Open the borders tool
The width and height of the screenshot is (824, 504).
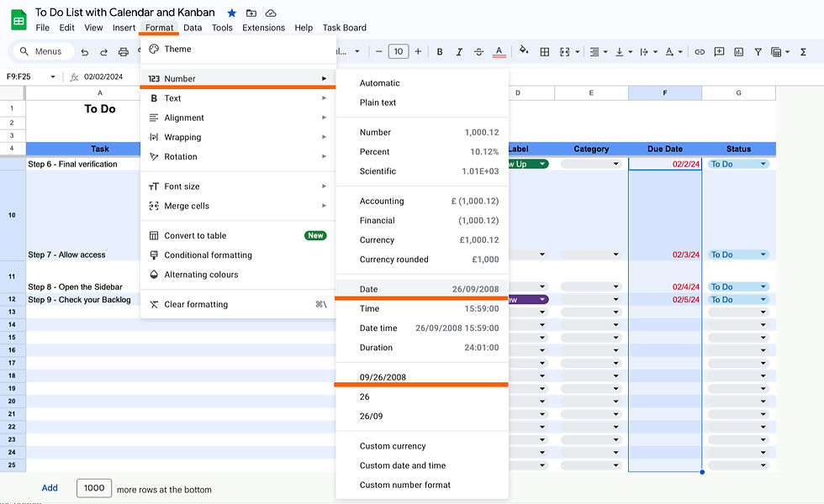[545, 51]
